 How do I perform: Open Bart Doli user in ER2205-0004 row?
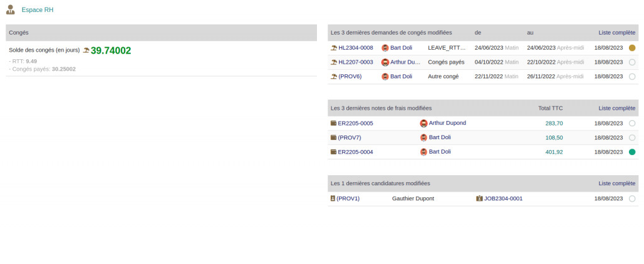click(x=440, y=152)
